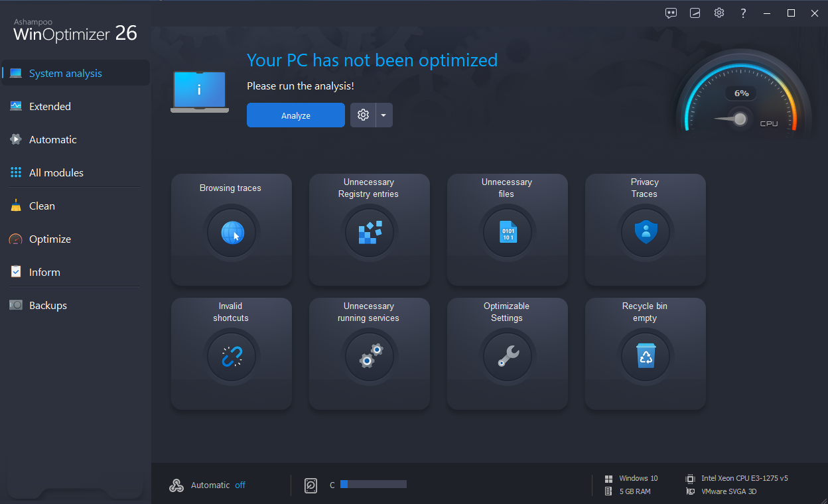Click the All modules grid icon
Screen dimensions: 828x504
click(x=16, y=172)
